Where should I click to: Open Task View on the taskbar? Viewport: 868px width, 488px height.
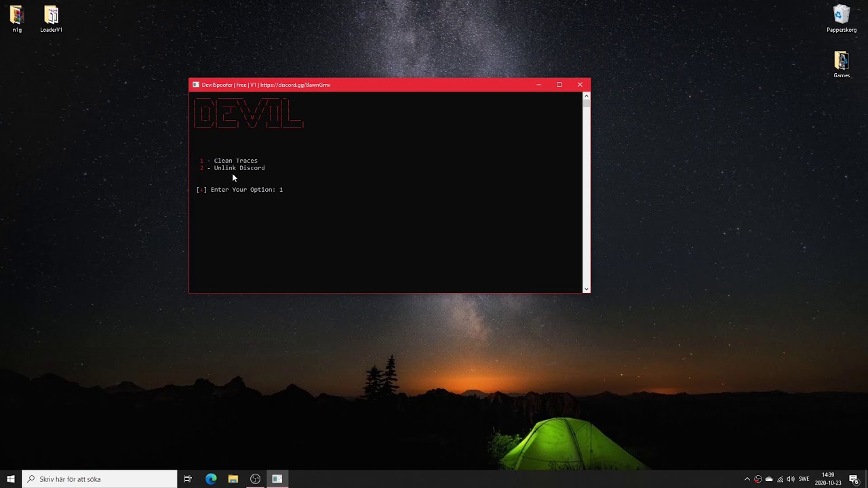tap(188, 479)
